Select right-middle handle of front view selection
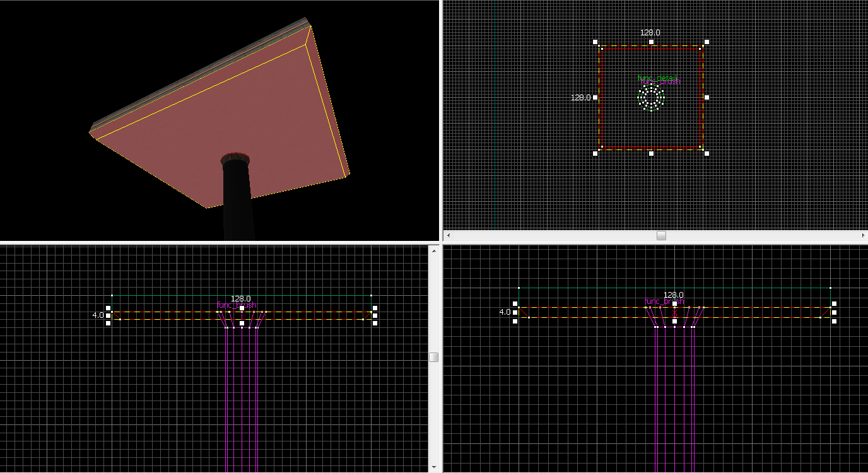The height and width of the screenshot is (473, 868). pos(375,315)
